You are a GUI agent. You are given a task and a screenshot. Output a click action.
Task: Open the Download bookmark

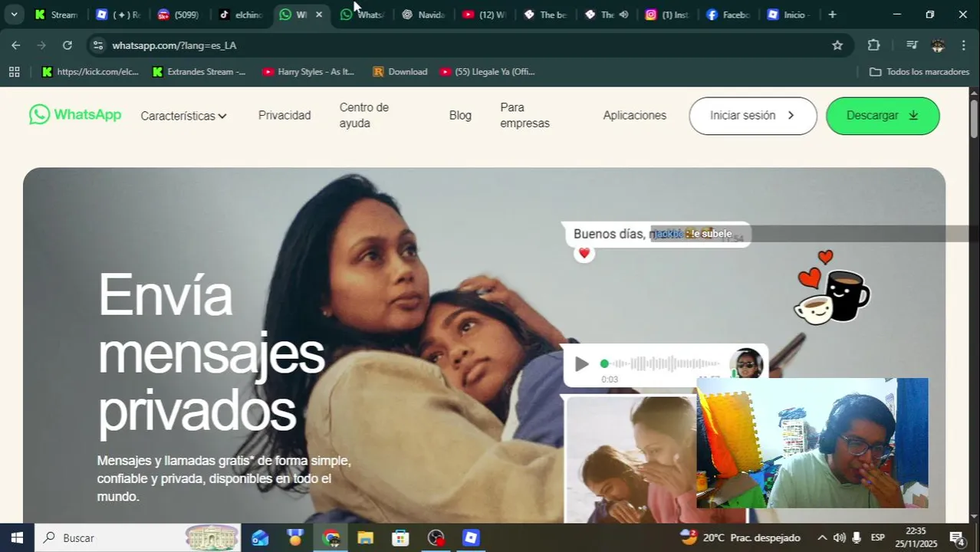(400, 72)
